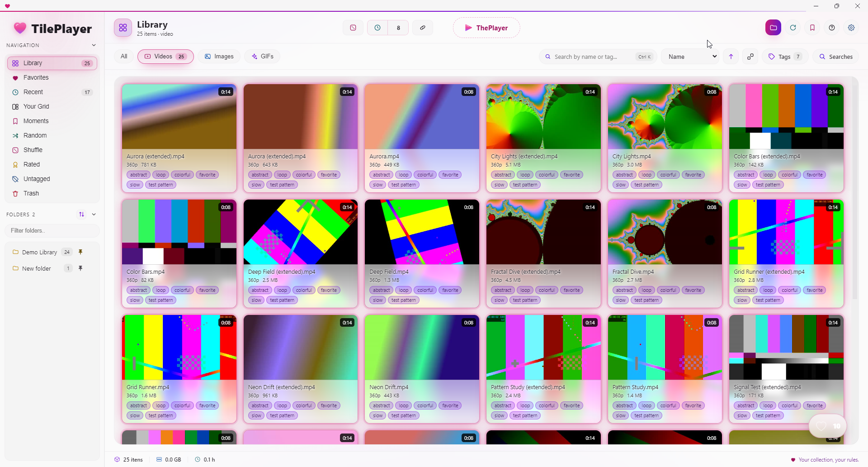This screenshot has width=868, height=467.
Task: Refresh the library with the reload icon
Action: coord(793,28)
